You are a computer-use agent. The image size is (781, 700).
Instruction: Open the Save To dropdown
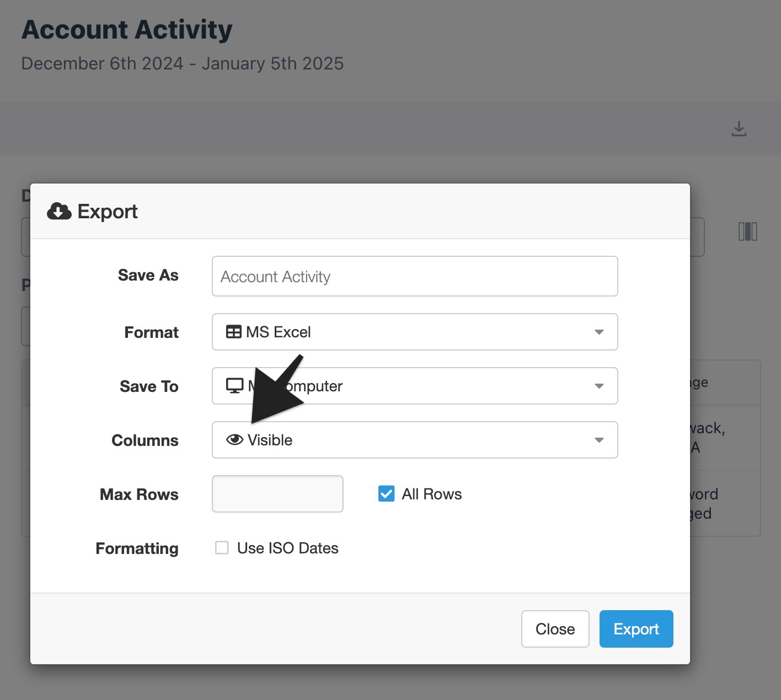415,386
